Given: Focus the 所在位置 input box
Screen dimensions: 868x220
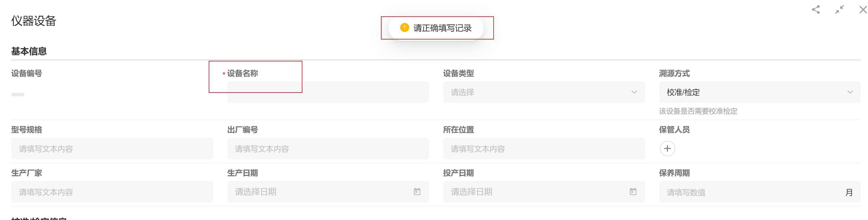Looking at the screenshot, I should (x=543, y=149).
